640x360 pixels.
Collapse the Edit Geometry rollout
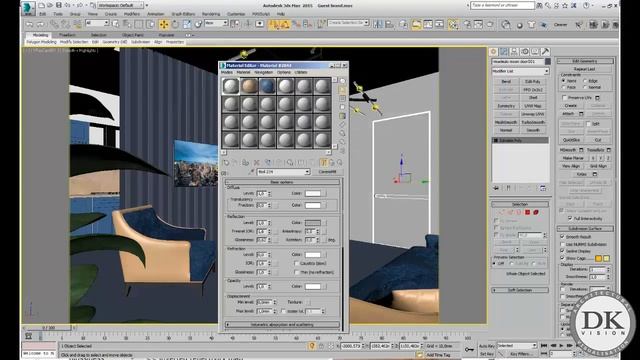coord(585,61)
